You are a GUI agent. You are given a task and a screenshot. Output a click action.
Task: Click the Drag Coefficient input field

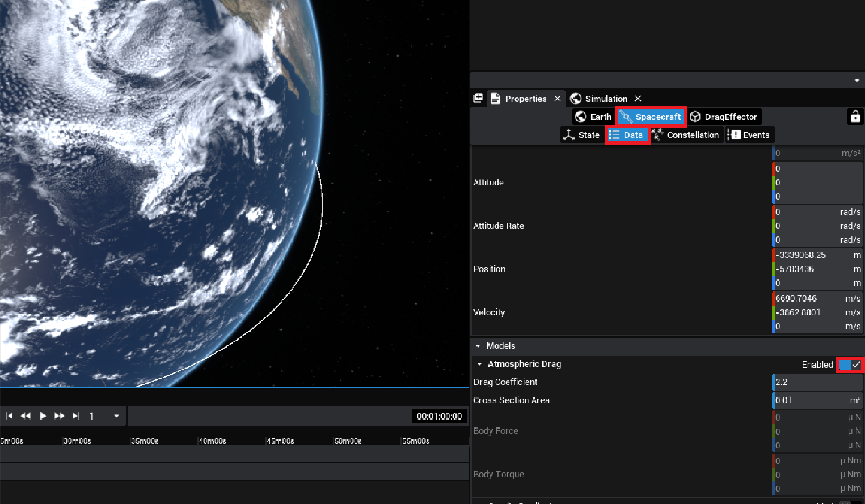tap(817, 382)
